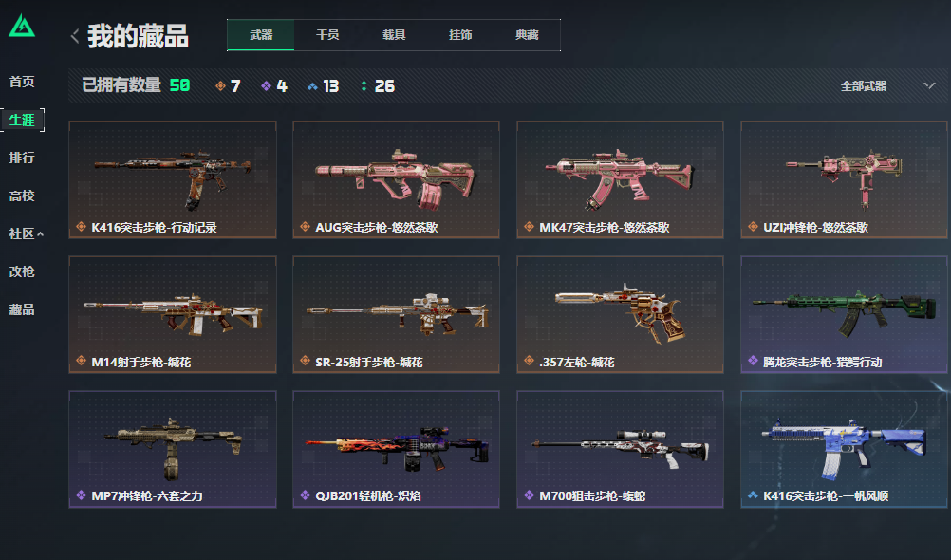Go to 首页 in the sidebar

(22, 82)
